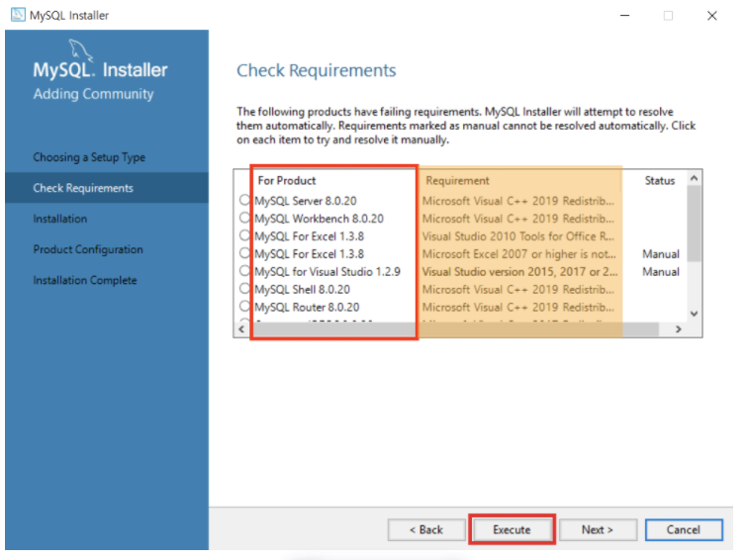Select MySQL for Visual Studio 1.2.9 radio button
This screenshot has height=560, width=747.
tap(244, 271)
